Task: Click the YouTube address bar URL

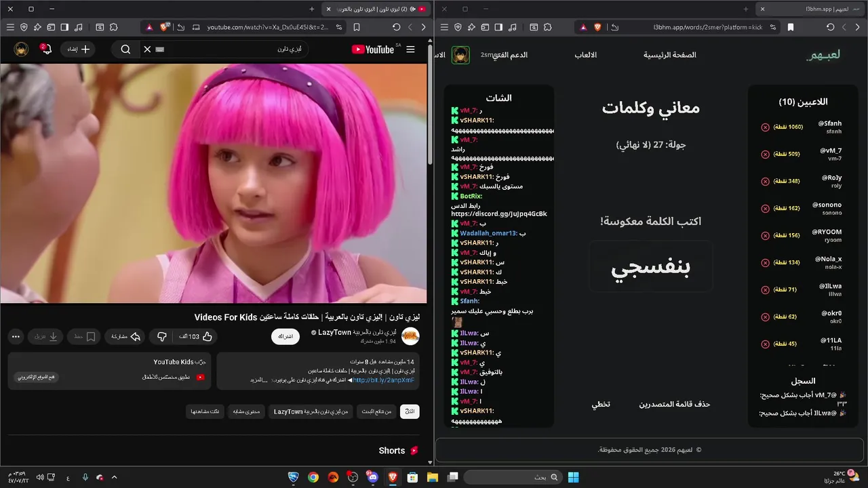Action: (x=268, y=27)
